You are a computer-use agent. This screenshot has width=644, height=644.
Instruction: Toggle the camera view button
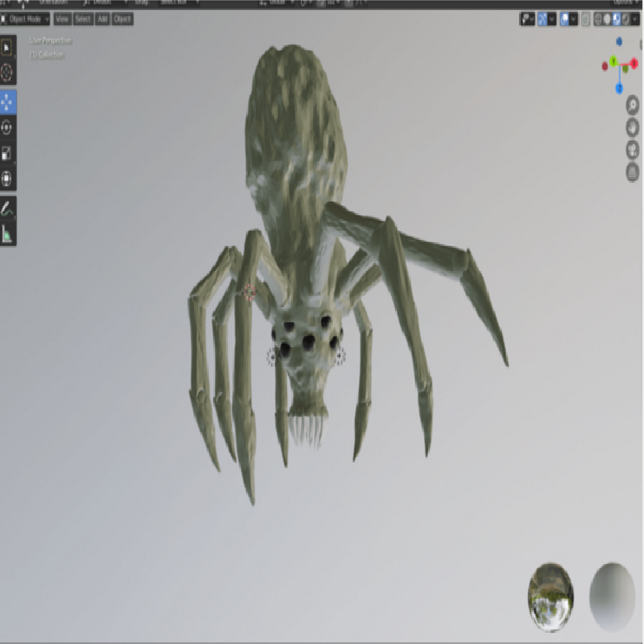[x=633, y=149]
